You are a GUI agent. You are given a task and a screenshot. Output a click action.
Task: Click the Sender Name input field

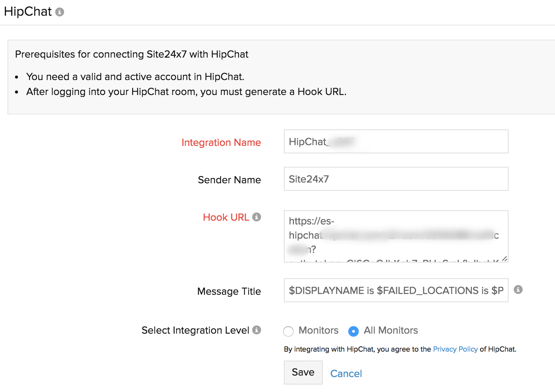click(x=396, y=179)
